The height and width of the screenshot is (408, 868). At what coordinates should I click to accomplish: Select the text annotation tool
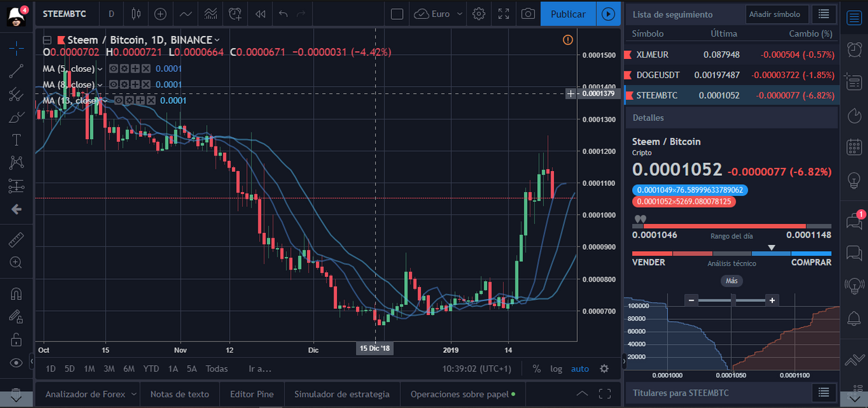[16, 140]
